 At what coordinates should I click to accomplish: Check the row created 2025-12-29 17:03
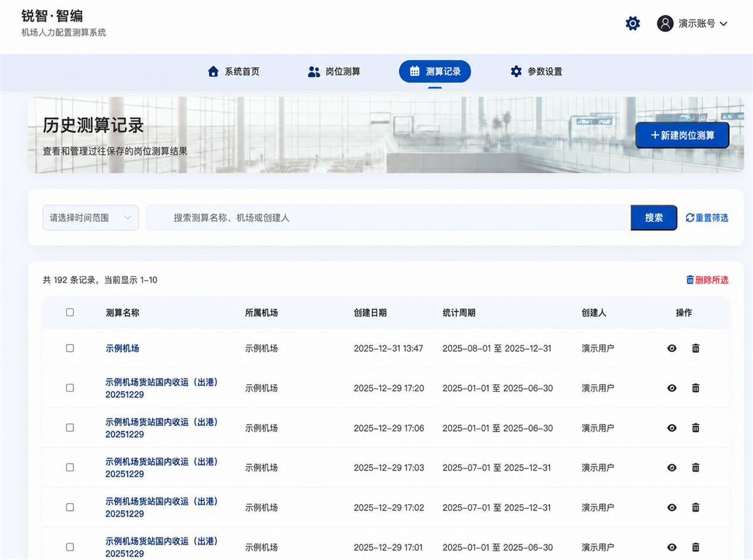(70, 467)
